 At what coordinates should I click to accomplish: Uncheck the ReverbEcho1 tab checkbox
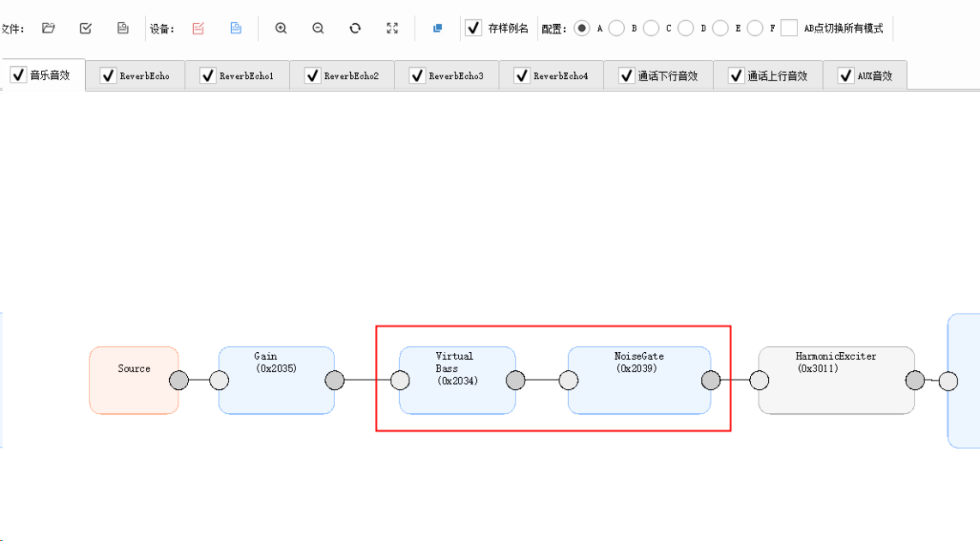pos(208,76)
